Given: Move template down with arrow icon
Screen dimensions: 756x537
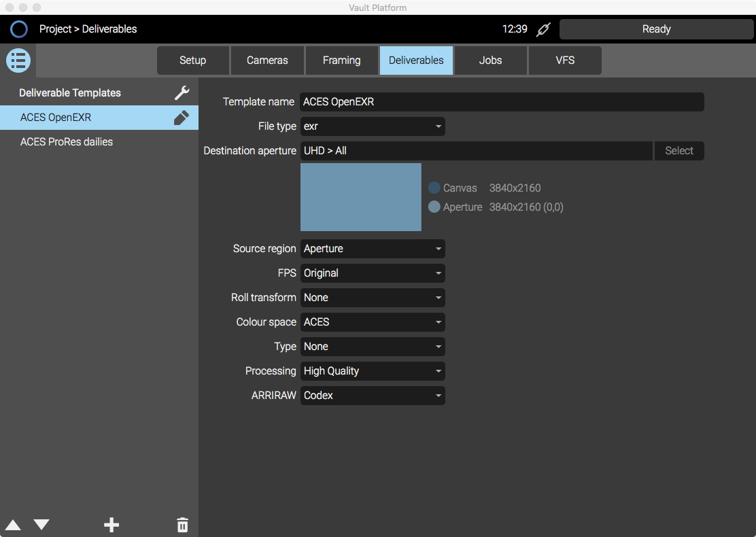Looking at the screenshot, I should coord(41,525).
